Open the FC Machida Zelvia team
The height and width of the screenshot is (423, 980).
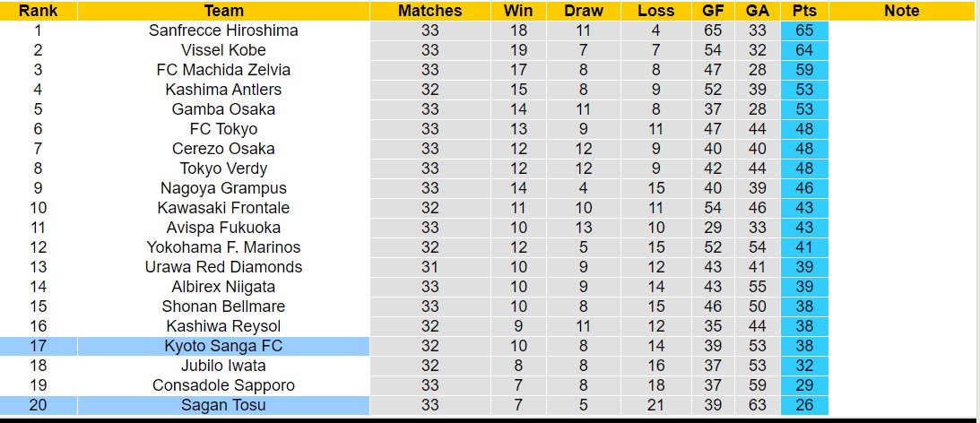[223, 70]
